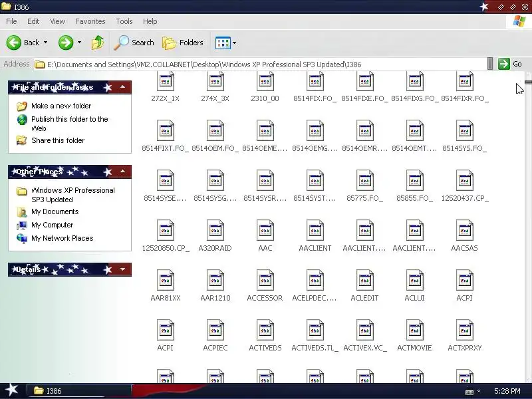Click the ACTIVEX.VC_ file name label
This screenshot has height=399, width=532.
[x=364, y=348]
